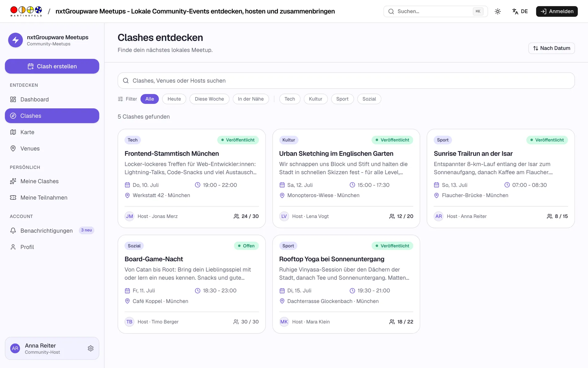The width and height of the screenshot is (588, 368).
Task: Click the location pin beside Monopteros-Wiese
Action: [282, 195]
